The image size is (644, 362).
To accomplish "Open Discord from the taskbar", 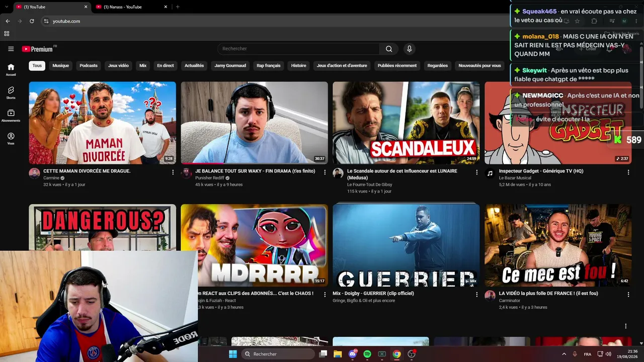I will [353, 354].
